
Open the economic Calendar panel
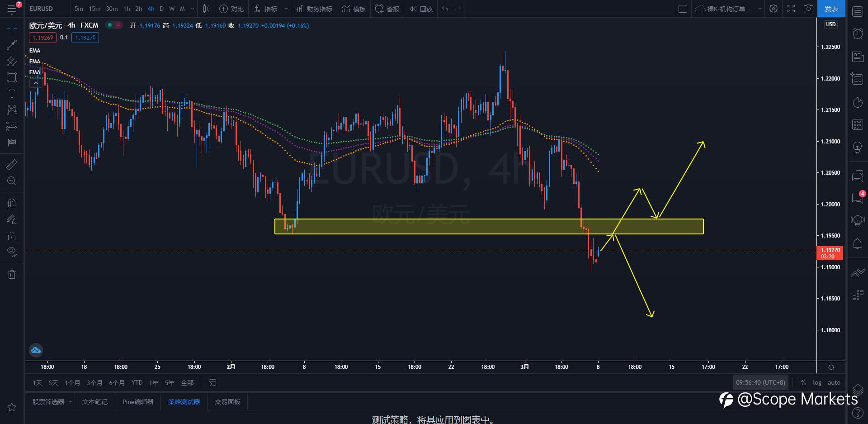coord(858,124)
